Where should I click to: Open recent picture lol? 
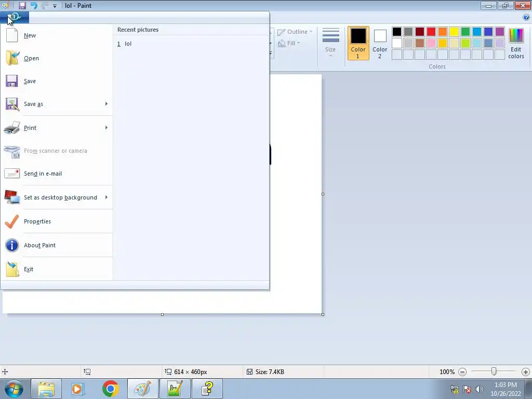pos(191,44)
